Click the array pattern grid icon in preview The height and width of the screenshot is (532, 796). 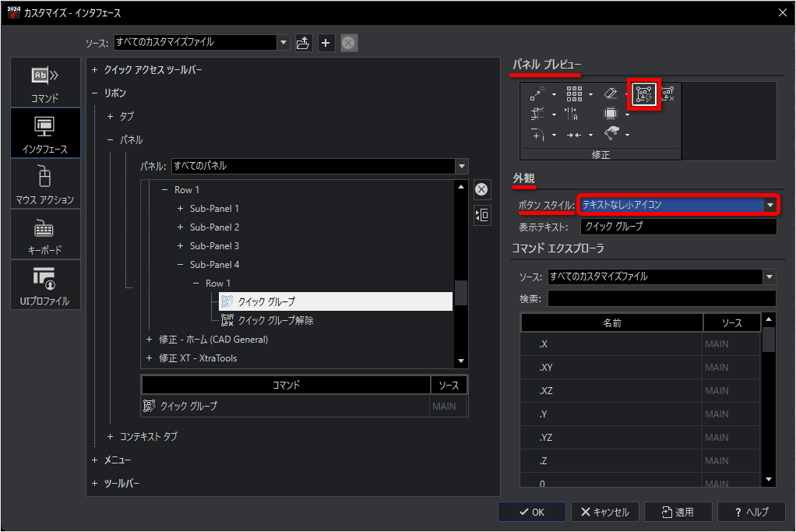click(575, 94)
